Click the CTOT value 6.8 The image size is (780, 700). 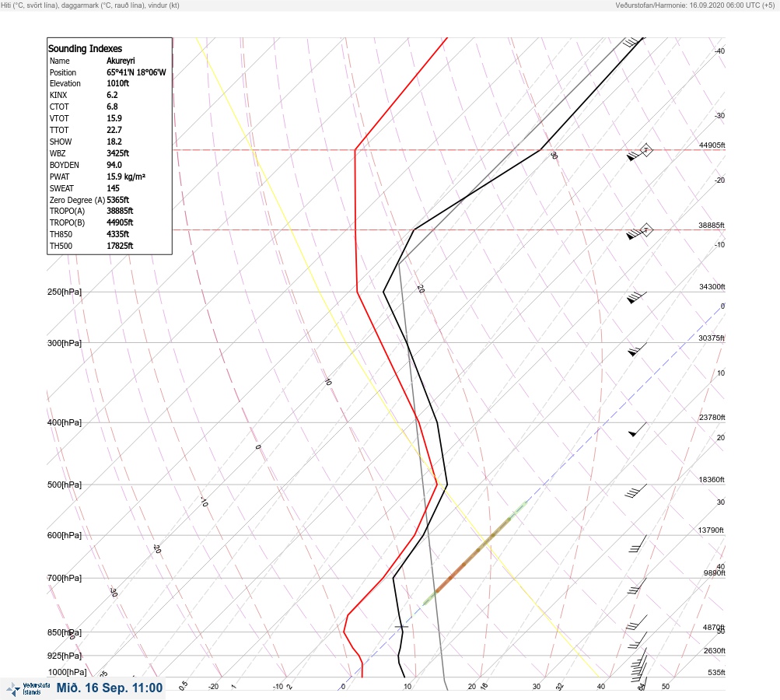coord(113,107)
